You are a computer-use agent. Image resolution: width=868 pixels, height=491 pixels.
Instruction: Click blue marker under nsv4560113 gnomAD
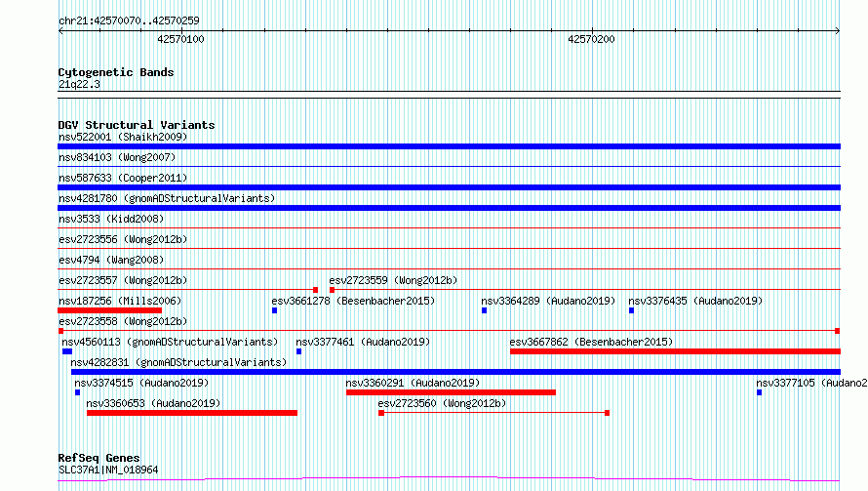click(67, 351)
